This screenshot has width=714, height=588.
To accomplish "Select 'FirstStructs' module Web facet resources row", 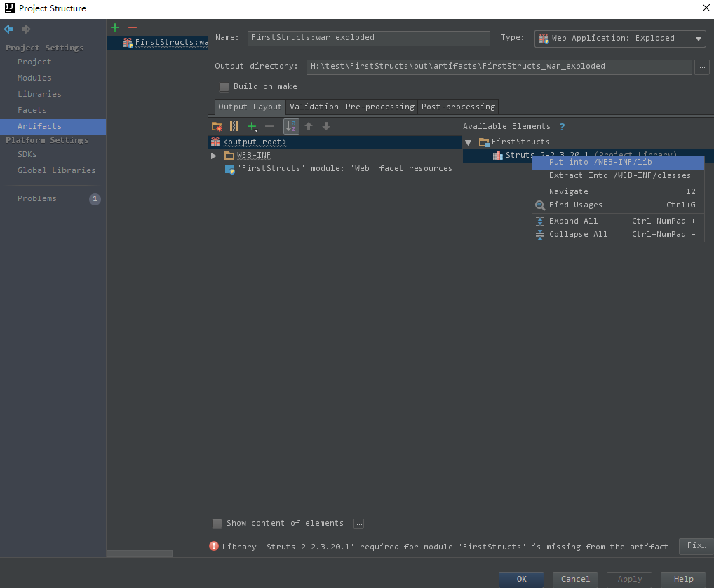I will tap(335, 169).
